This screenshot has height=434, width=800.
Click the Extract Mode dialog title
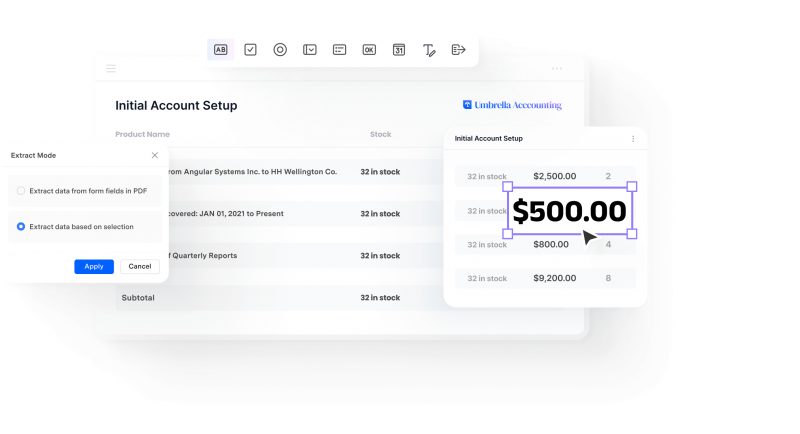(x=33, y=155)
